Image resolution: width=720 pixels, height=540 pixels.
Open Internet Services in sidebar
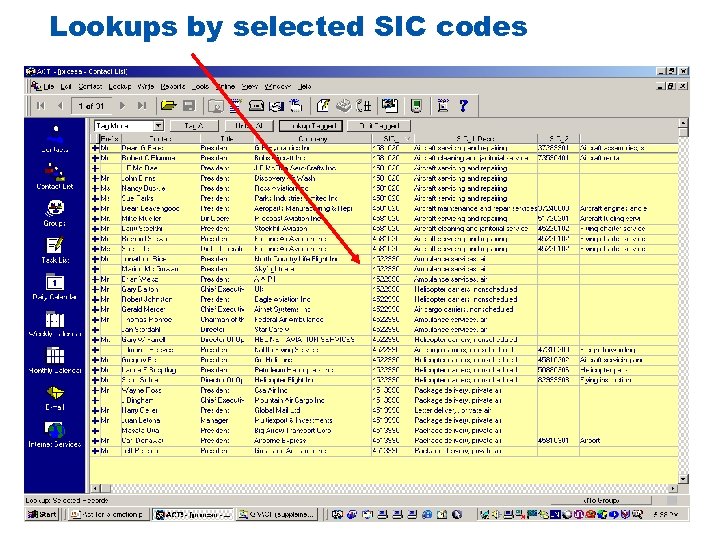[55, 434]
